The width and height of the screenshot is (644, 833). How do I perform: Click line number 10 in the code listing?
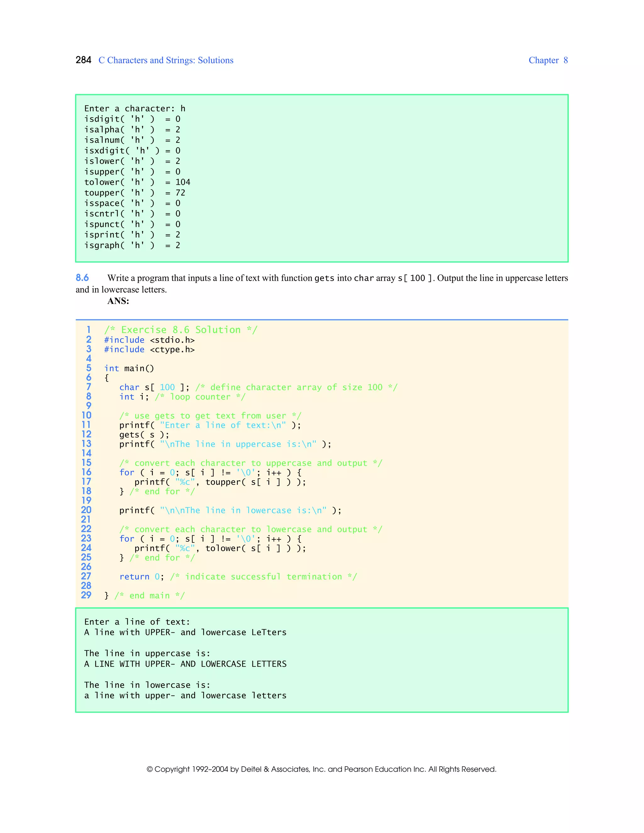86,415
